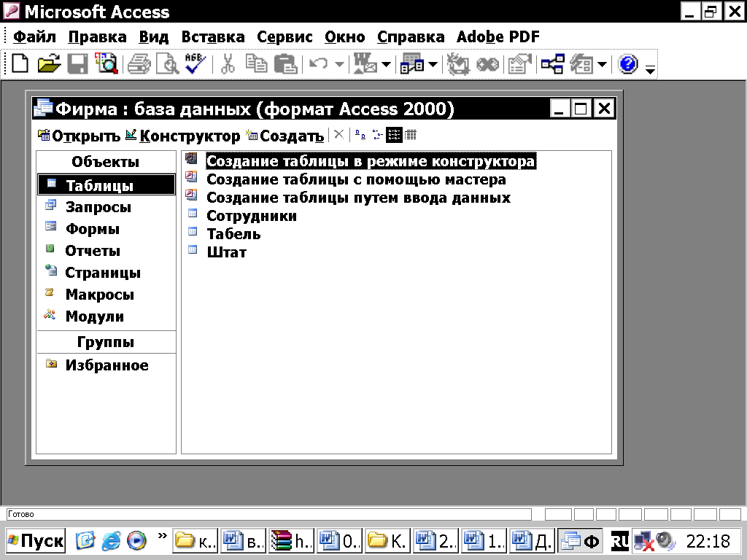Open the Вид menu
747x560 pixels.
(x=153, y=36)
